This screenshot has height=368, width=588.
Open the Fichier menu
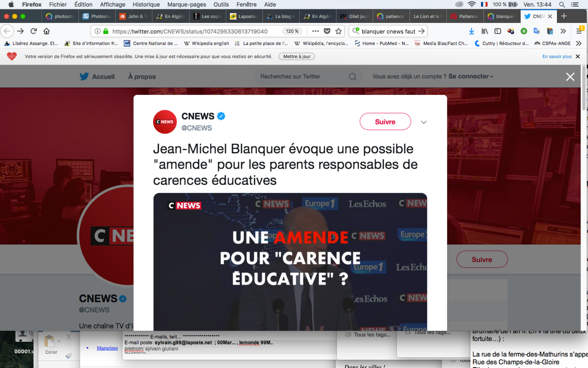pyautogui.click(x=58, y=4)
